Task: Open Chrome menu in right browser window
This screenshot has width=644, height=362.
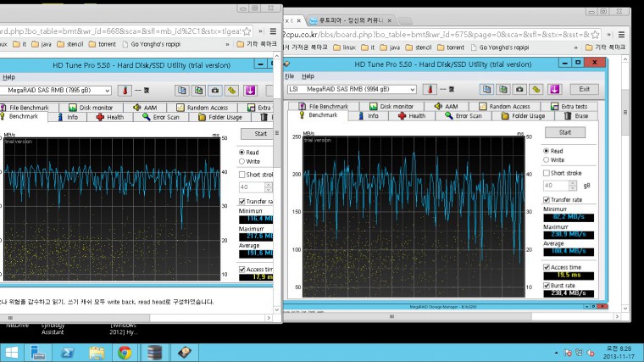Action: (x=621, y=35)
